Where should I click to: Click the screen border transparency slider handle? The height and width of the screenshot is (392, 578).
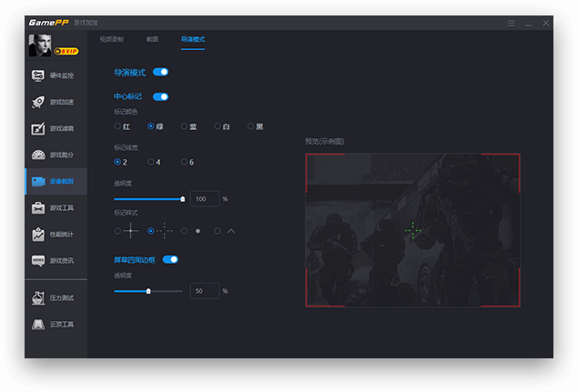[x=148, y=291]
